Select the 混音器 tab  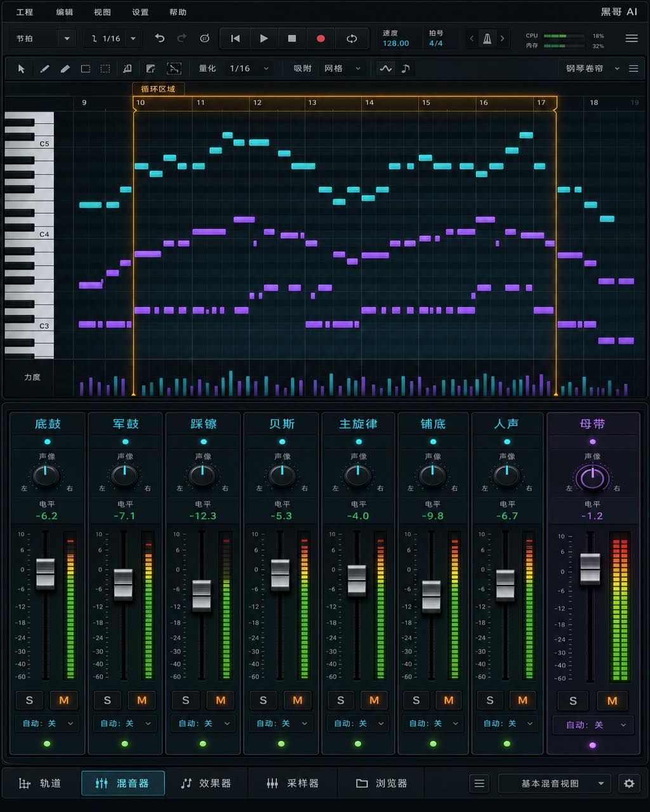pyautogui.click(x=123, y=783)
